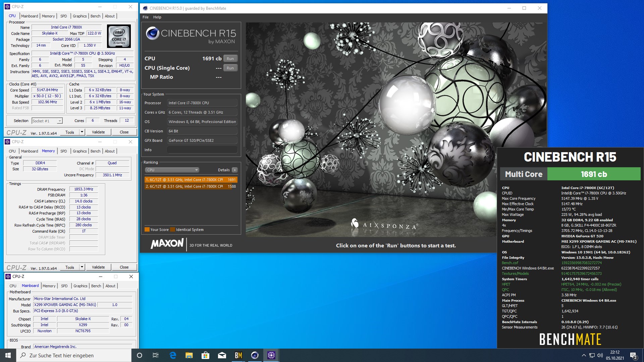Click Tools button in top CPU-Z window
Screen dimensions: 644x362
click(x=70, y=132)
